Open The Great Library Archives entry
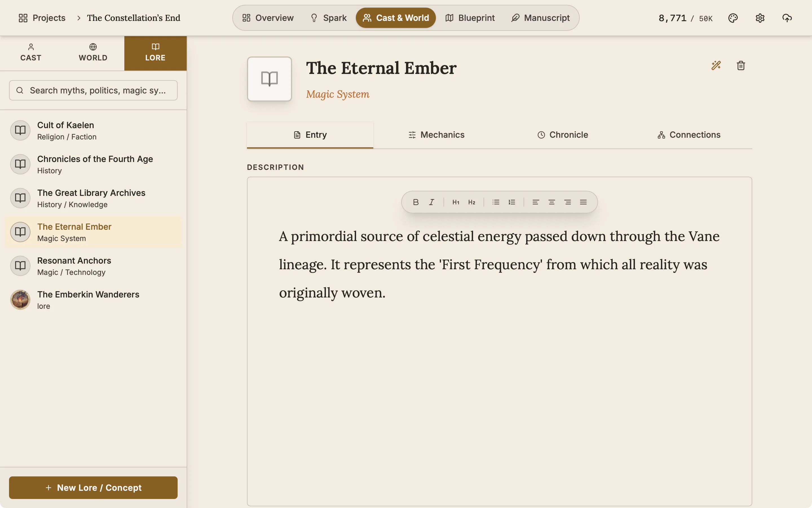Screen dimensions: 812x508 click(x=93, y=198)
